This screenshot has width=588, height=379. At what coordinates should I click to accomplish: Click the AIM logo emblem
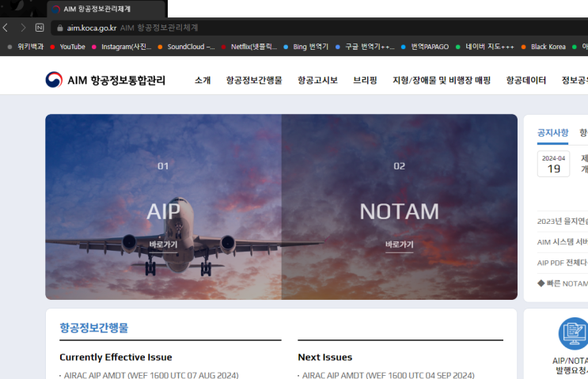[54, 80]
